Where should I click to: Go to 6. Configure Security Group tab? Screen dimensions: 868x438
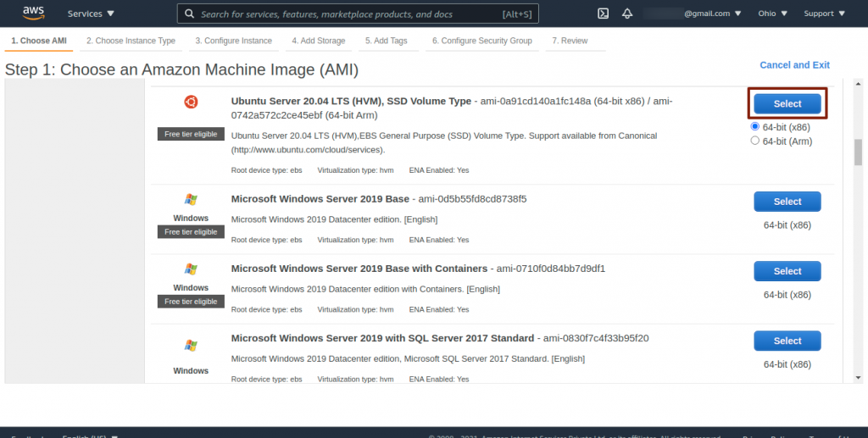pos(482,41)
